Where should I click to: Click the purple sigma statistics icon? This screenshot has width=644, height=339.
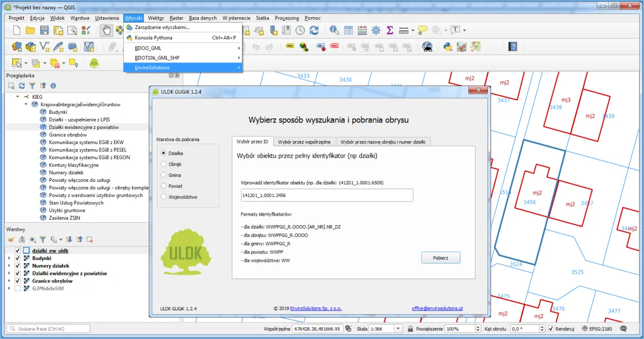tap(389, 31)
